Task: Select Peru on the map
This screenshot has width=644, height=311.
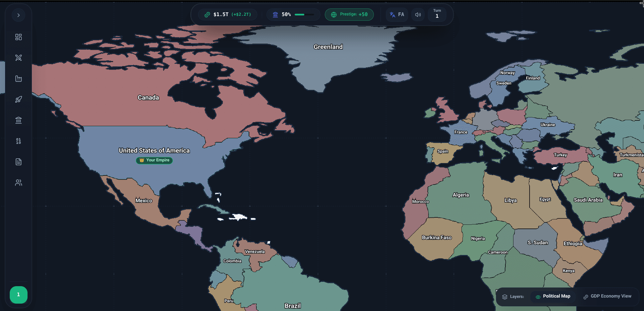Action: click(229, 301)
